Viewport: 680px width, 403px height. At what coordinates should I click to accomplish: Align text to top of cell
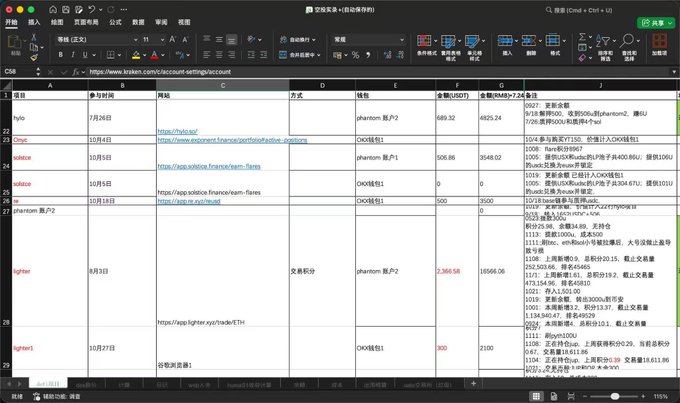[x=207, y=39]
